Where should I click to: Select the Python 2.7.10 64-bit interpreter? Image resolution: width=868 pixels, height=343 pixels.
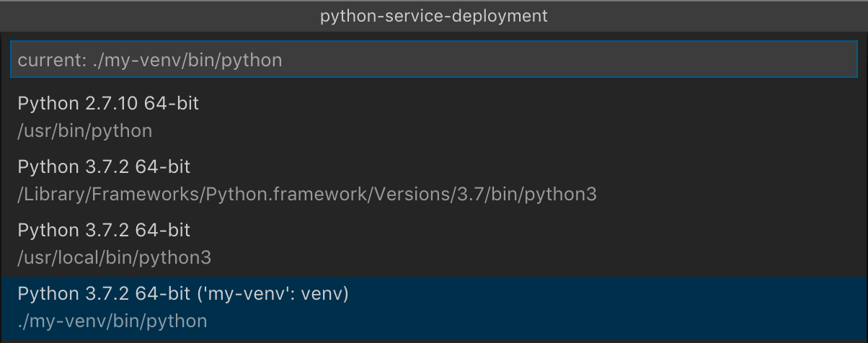pyautogui.click(x=434, y=117)
